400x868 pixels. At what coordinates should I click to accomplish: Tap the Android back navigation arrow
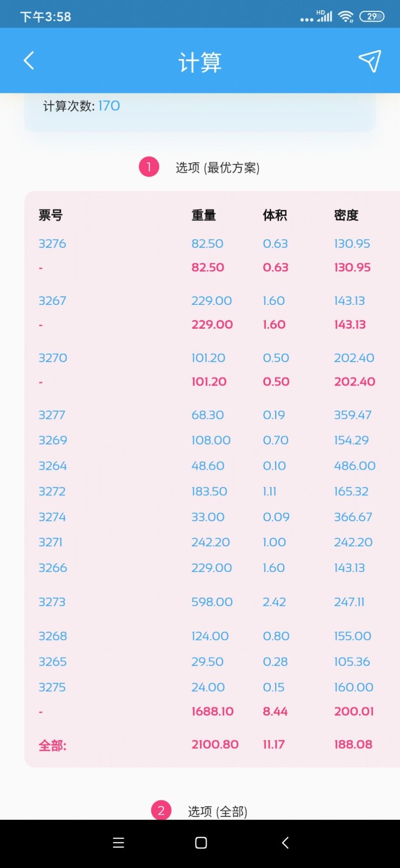coord(285,843)
